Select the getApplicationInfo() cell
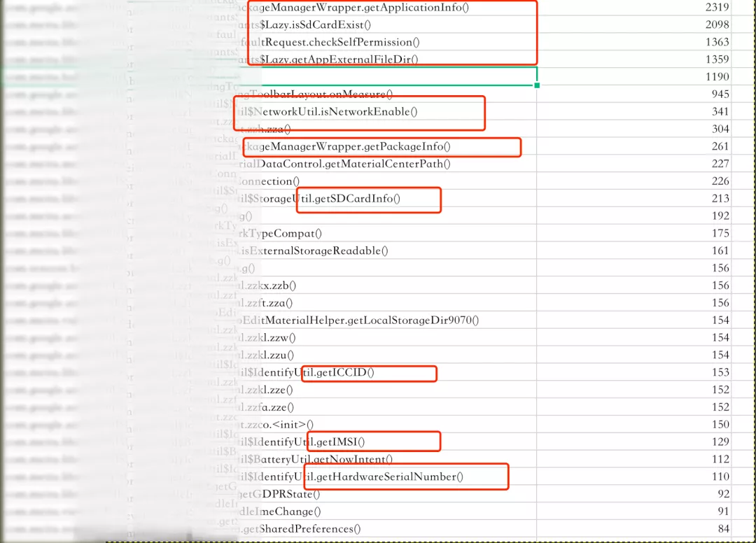The width and height of the screenshot is (756, 543). click(364, 8)
